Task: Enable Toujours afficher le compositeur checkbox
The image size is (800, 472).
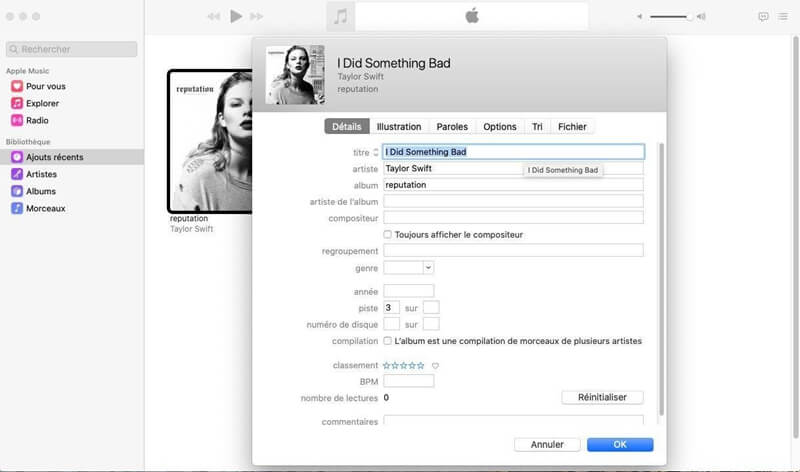Action: pyautogui.click(x=388, y=234)
